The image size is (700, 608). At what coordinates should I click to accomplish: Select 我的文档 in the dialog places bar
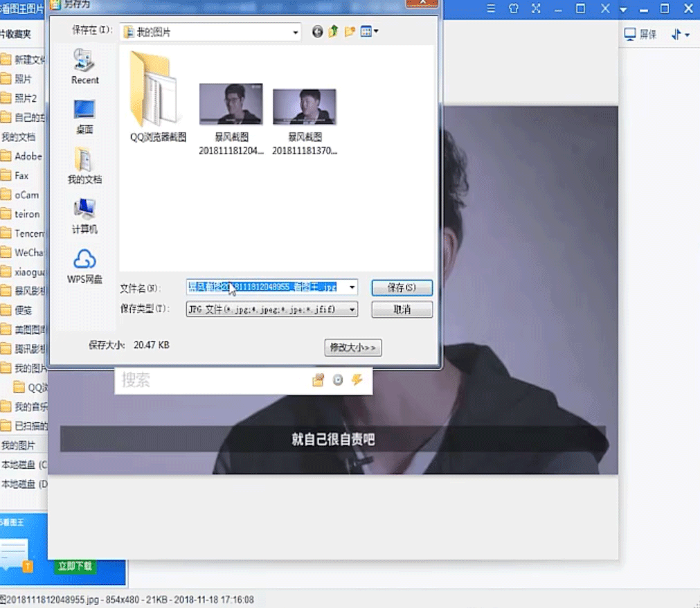84,166
